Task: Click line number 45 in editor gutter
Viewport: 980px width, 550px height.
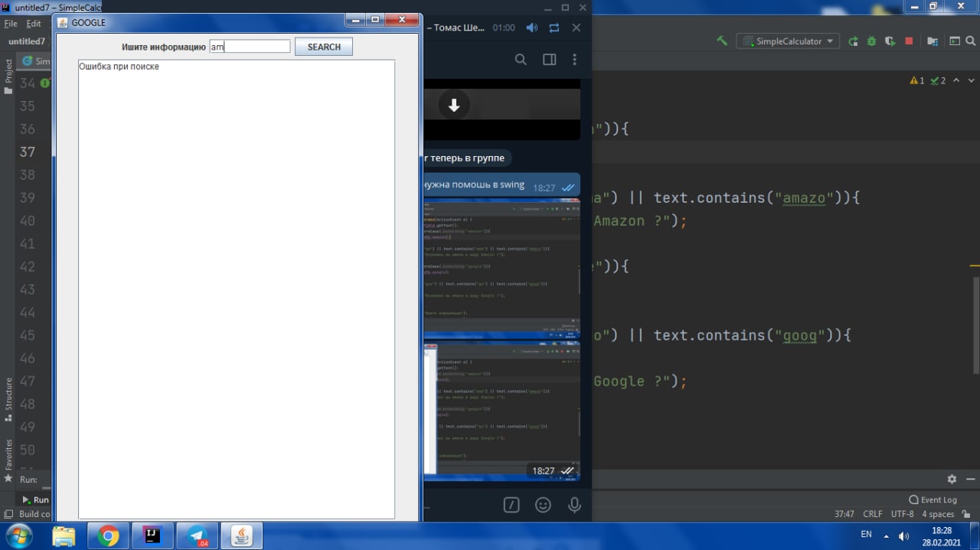Action: (28, 335)
